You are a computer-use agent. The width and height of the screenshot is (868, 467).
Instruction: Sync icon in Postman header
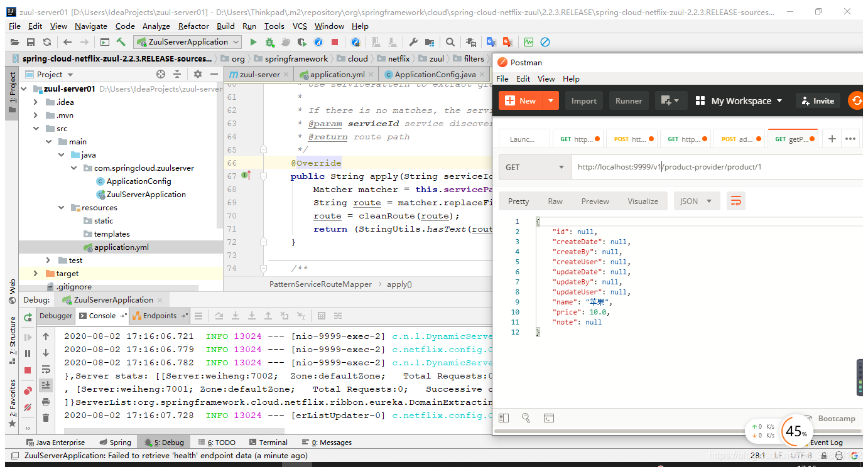pos(856,100)
